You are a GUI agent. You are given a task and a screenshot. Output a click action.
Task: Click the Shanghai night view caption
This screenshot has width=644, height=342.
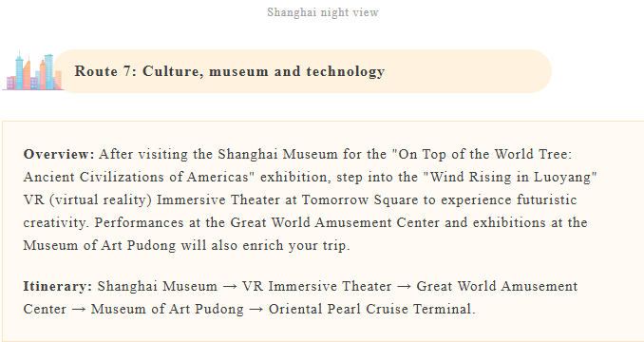point(323,12)
